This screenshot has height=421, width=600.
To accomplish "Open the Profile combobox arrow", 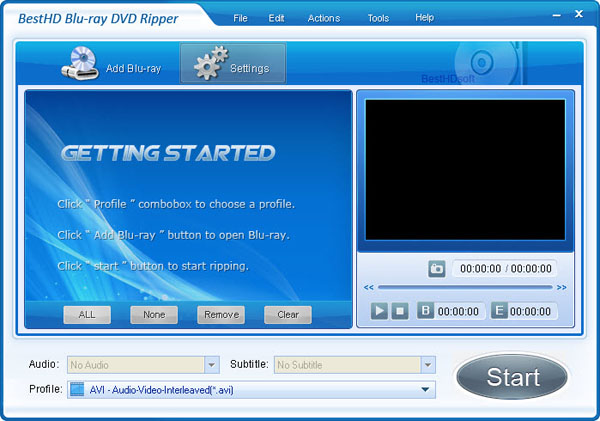I will tap(425, 390).
